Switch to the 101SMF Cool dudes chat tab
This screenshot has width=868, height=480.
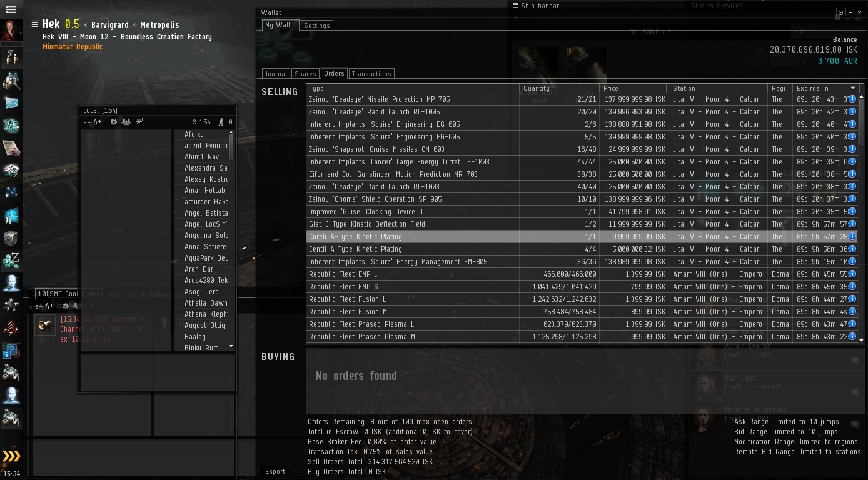point(68,294)
